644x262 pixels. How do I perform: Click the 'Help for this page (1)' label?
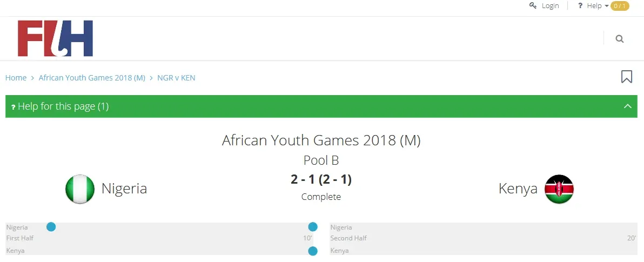tap(63, 106)
